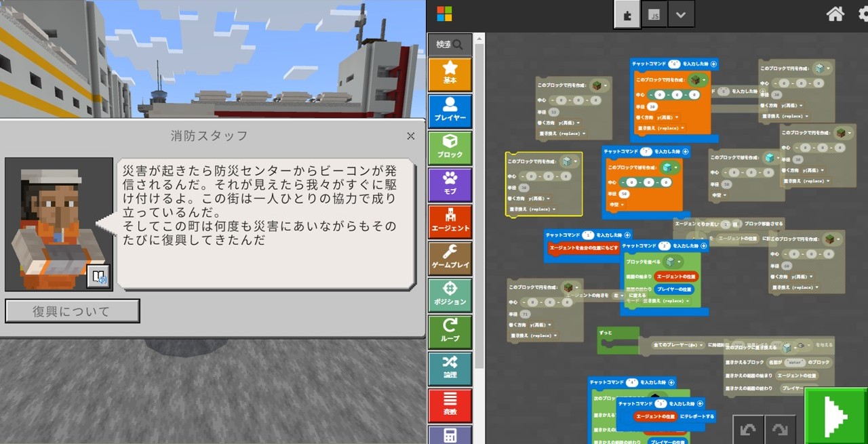The width and height of the screenshot is (868, 444).
Task: Add argument to chat command '6' block
Action: [x=713, y=64]
